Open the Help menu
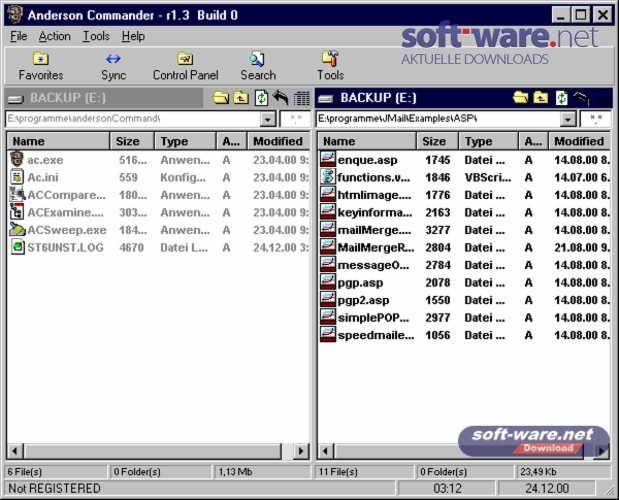The width and height of the screenshot is (619, 500). (133, 36)
